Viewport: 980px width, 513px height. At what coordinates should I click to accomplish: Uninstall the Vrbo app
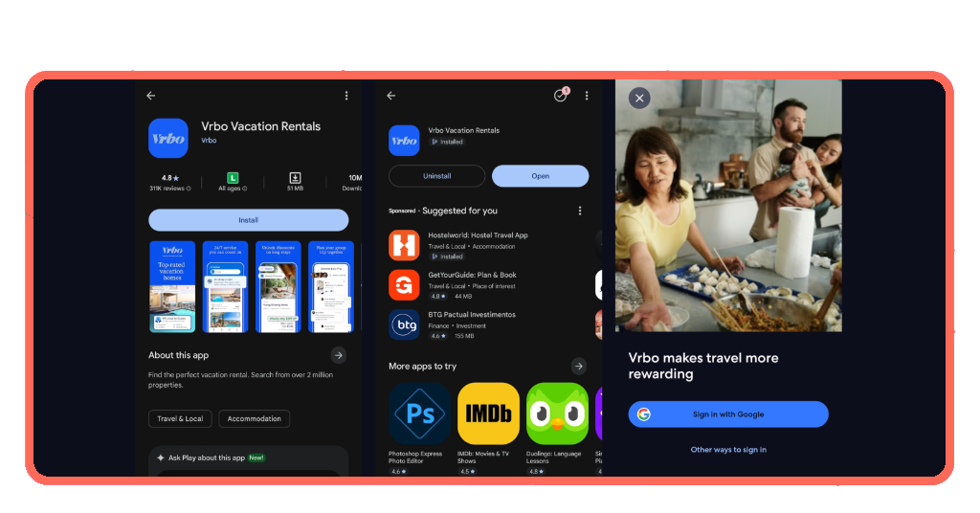click(x=436, y=176)
